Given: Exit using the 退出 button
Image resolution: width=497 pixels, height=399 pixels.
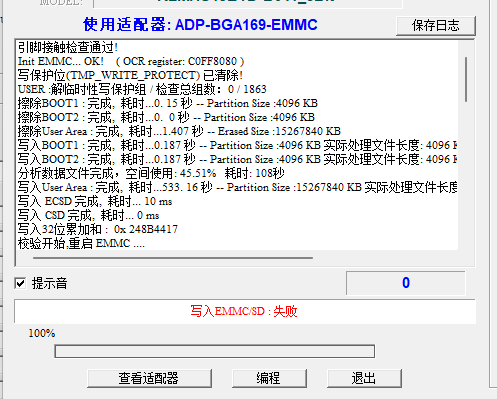Looking at the screenshot, I should [x=364, y=378].
